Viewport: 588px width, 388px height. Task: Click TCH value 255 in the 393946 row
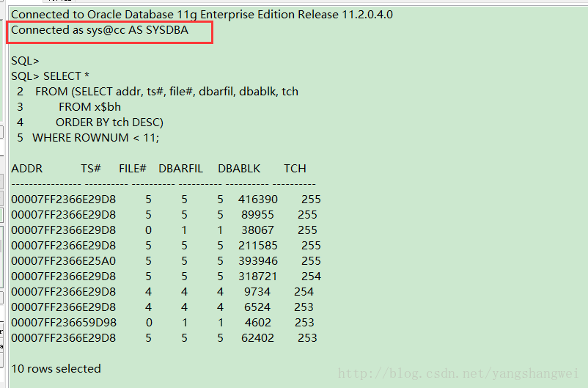[312, 261]
